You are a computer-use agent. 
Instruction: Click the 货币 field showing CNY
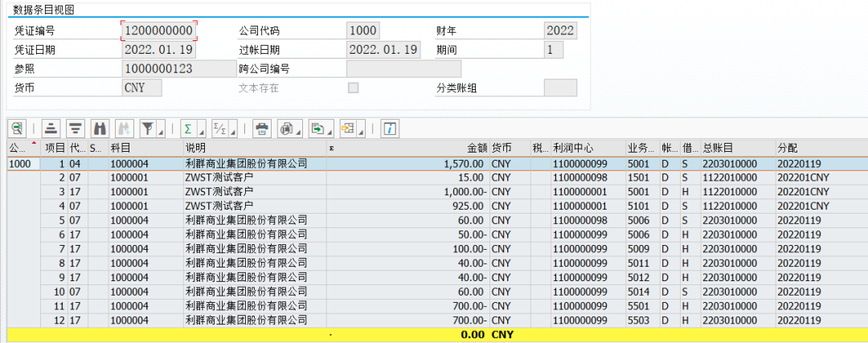[x=141, y=88]
